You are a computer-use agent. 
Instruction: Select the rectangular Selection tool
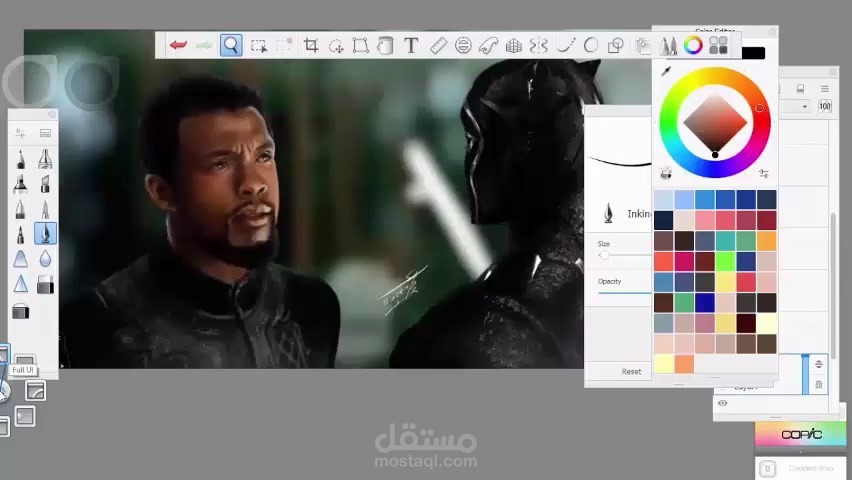pos(259,46)
